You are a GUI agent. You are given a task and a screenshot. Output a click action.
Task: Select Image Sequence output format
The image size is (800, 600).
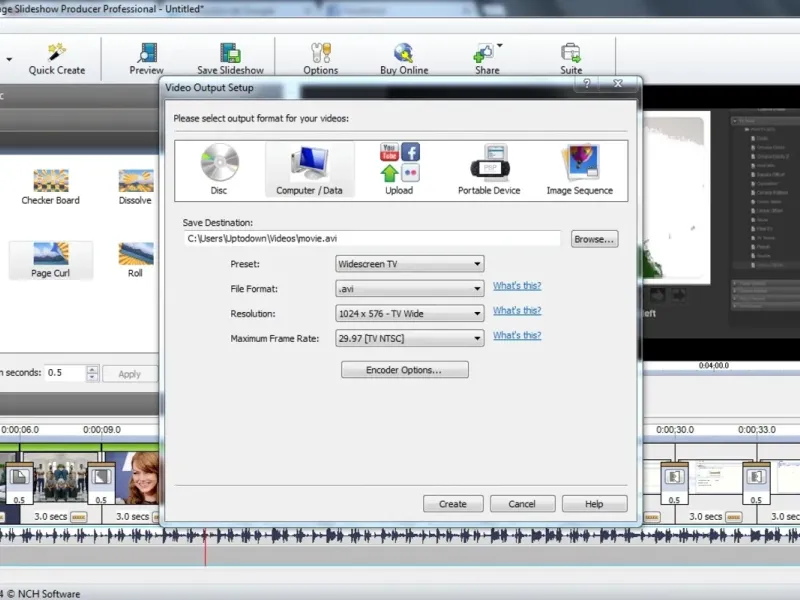[x=579, y=168]
